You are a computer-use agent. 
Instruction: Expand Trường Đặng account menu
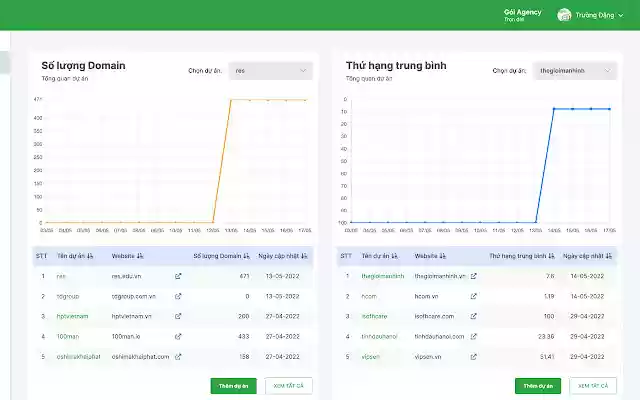pos(599,16)
